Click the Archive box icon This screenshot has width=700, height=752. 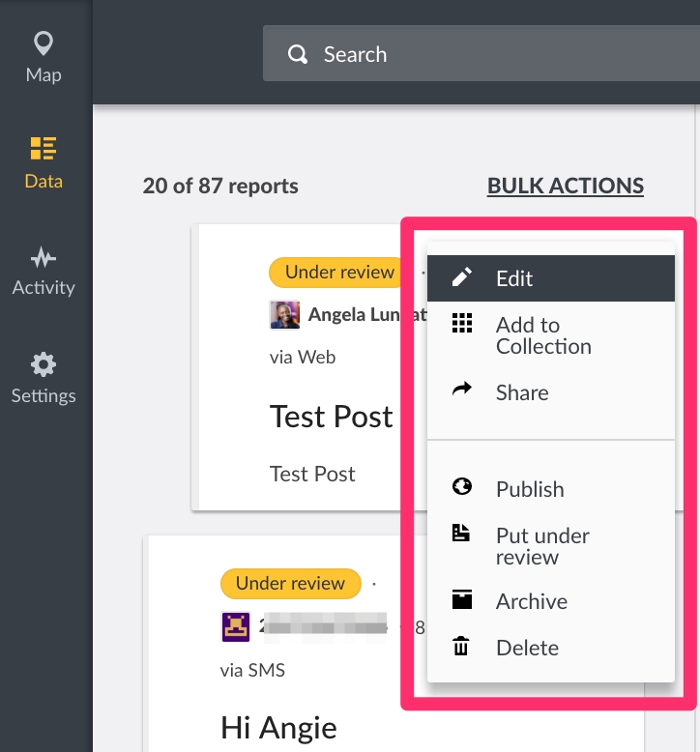pos(462,600)
